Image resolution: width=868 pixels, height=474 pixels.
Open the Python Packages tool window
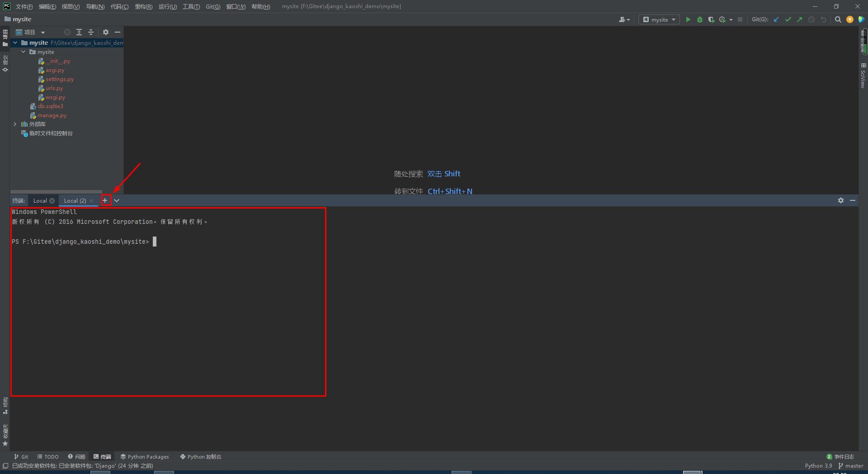coord(144,457)
